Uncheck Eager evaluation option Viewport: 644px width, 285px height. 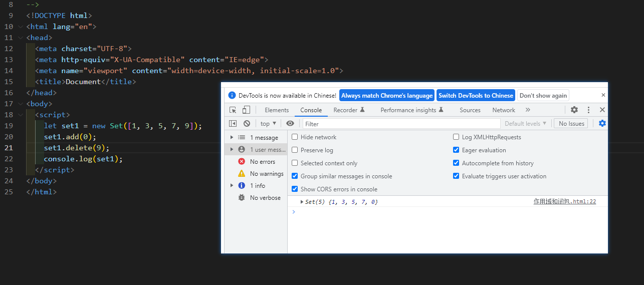coord(456,150)
